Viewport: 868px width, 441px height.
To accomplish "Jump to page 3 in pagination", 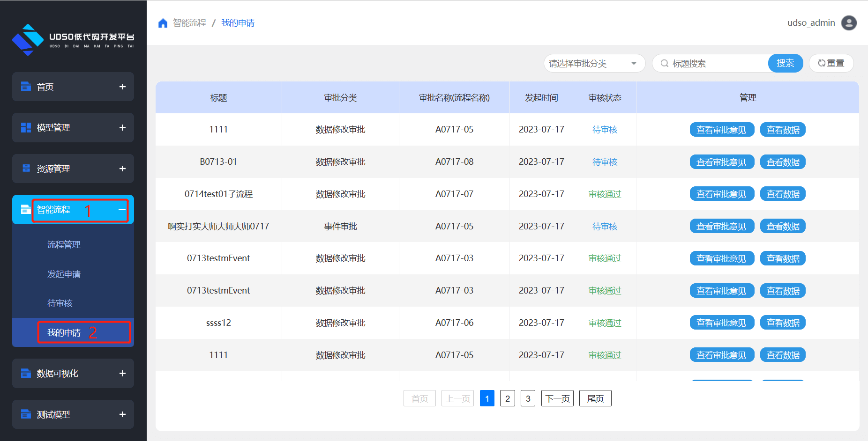I will [528, 398].
